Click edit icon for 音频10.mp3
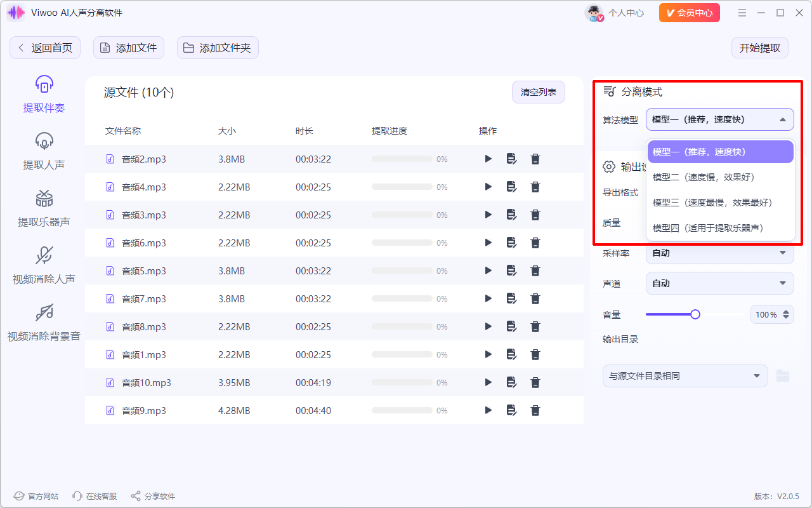 tap(511, 382)
